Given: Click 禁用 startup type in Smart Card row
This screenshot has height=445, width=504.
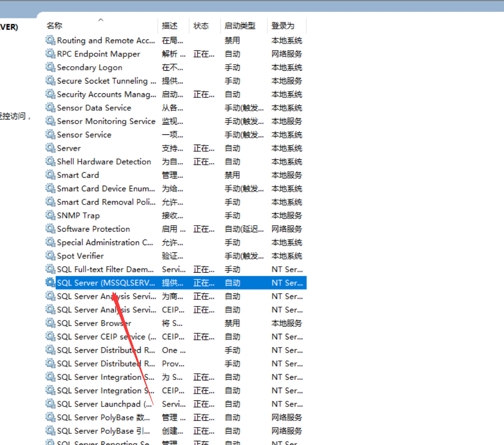Looking at the screenshot, I should 233,175.
